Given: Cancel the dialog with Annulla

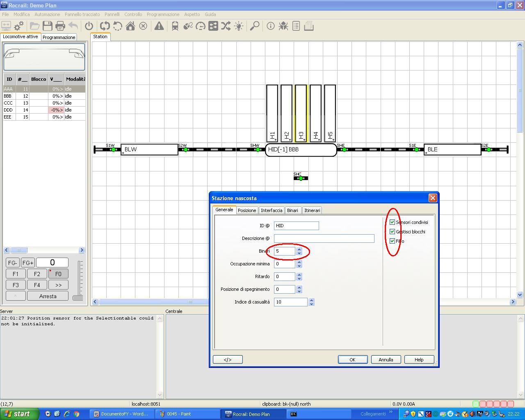Looking at the screenshot, I should pos(386,360).
